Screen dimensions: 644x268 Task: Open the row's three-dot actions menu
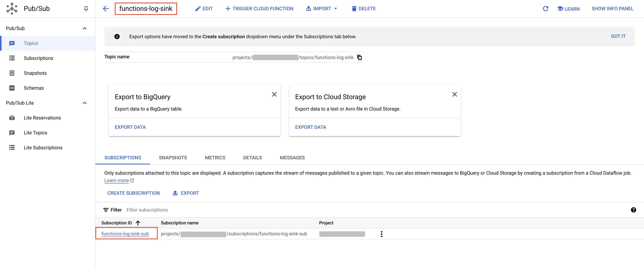pos(381,234)
